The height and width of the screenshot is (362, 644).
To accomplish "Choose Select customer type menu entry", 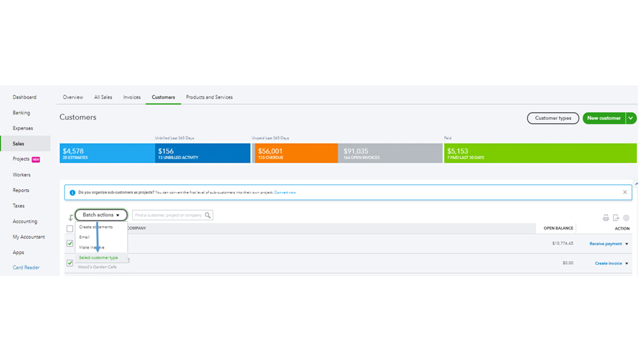I will [99, 258].
